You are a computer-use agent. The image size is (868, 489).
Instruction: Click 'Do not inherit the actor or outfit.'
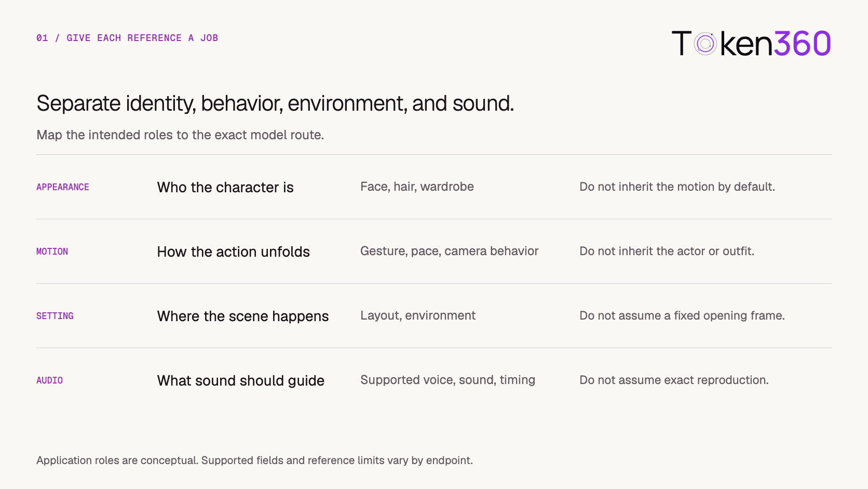coord(667,251)
